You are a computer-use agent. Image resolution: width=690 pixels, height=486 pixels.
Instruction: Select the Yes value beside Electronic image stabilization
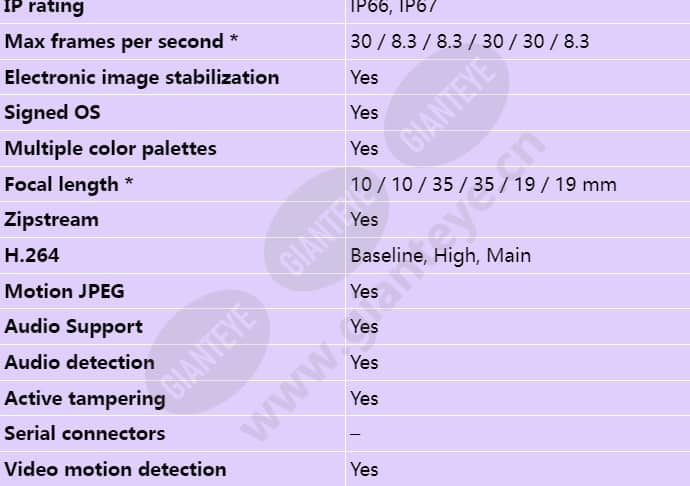point(364,78)
